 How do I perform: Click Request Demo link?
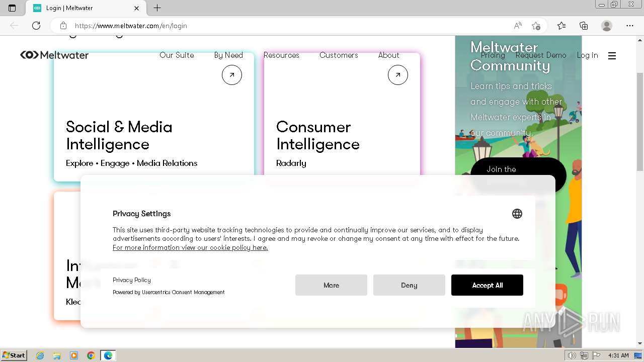click(x=541, y=55)
